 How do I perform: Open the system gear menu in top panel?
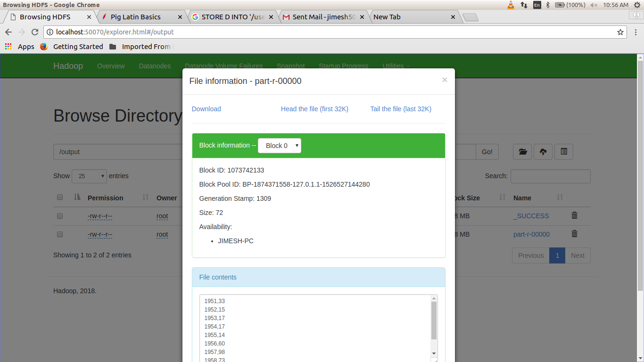point(637,5)
